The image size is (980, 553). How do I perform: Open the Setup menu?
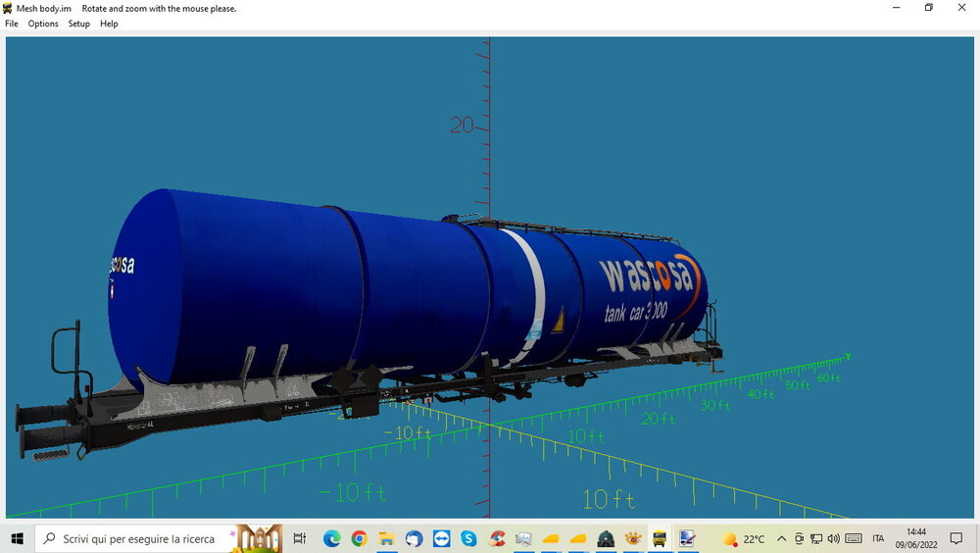78,24
